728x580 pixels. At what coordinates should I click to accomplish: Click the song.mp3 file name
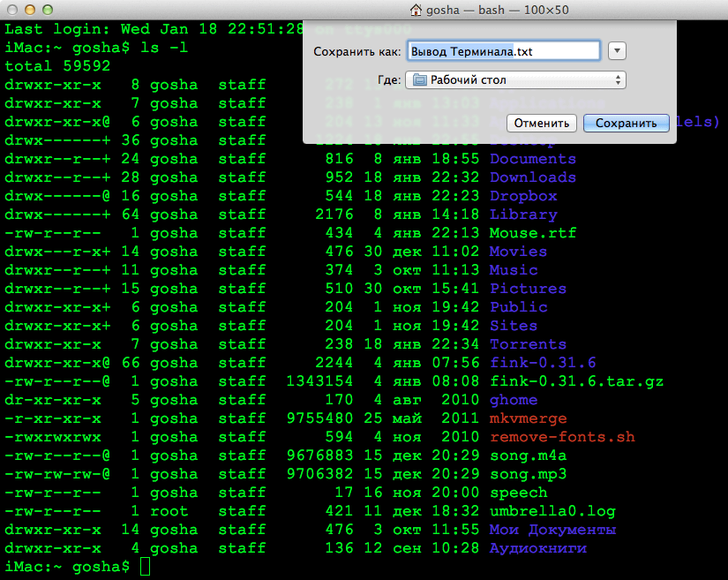click(529, 474)
